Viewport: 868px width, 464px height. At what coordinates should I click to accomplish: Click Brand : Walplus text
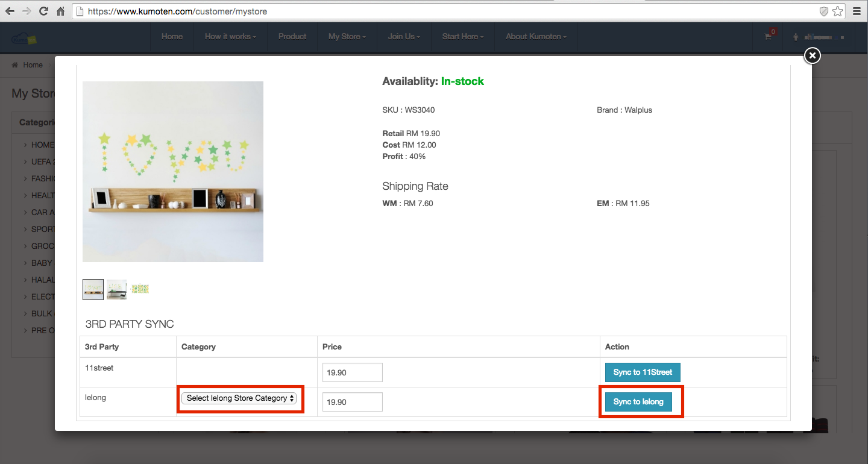tap(624, 110)
